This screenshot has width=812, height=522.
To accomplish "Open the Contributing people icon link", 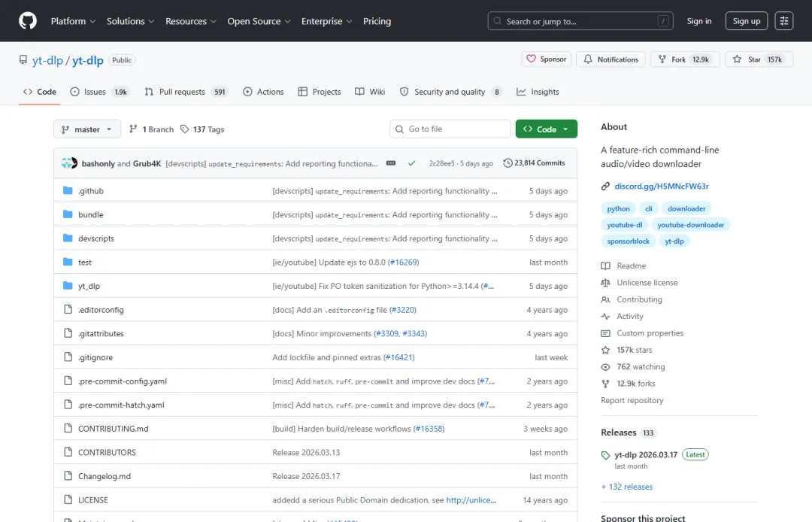I will coord(605,299).
